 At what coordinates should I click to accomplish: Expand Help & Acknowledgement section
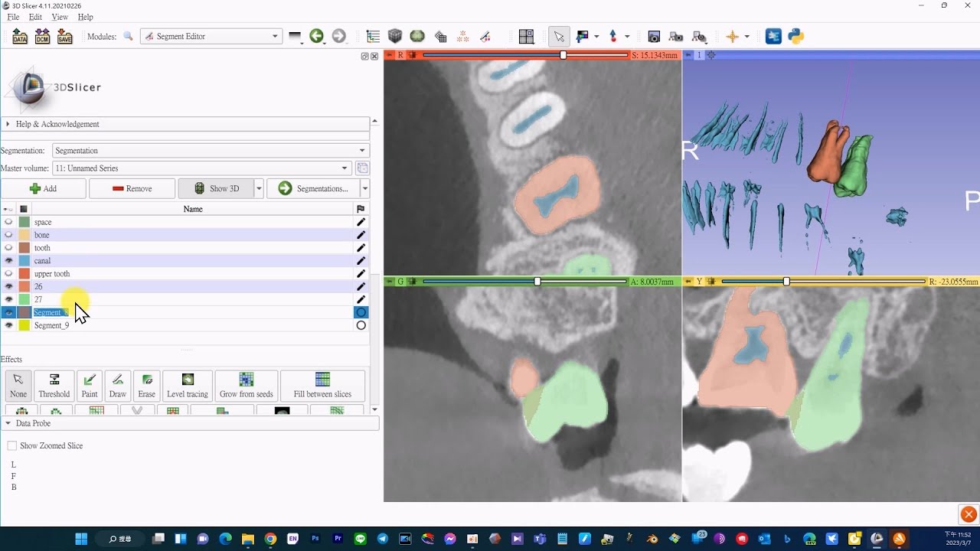185,124
